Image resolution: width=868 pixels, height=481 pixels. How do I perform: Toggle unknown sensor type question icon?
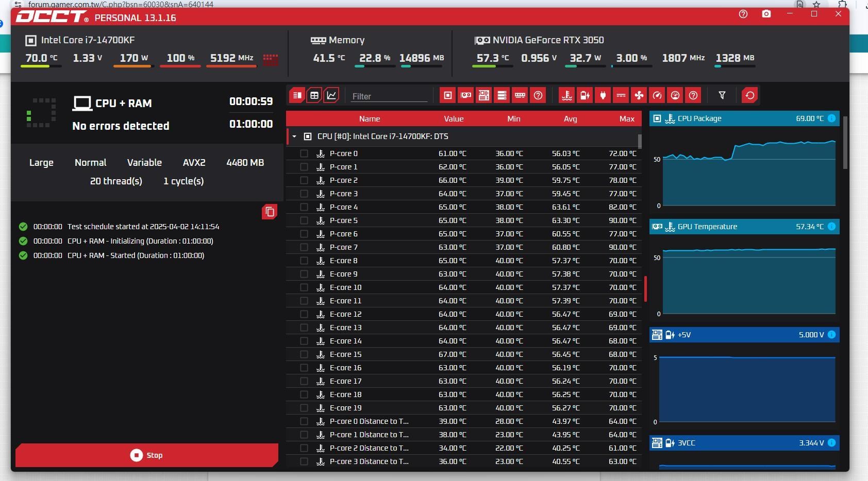(x=693, y=95)
